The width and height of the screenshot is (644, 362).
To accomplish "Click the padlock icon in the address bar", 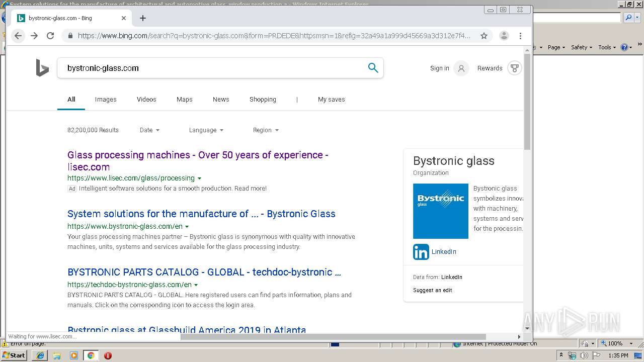I will coord(70,36).
